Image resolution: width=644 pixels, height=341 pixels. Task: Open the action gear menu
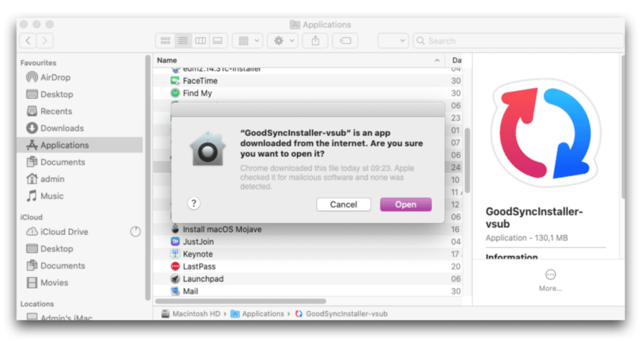click(283, 41)
